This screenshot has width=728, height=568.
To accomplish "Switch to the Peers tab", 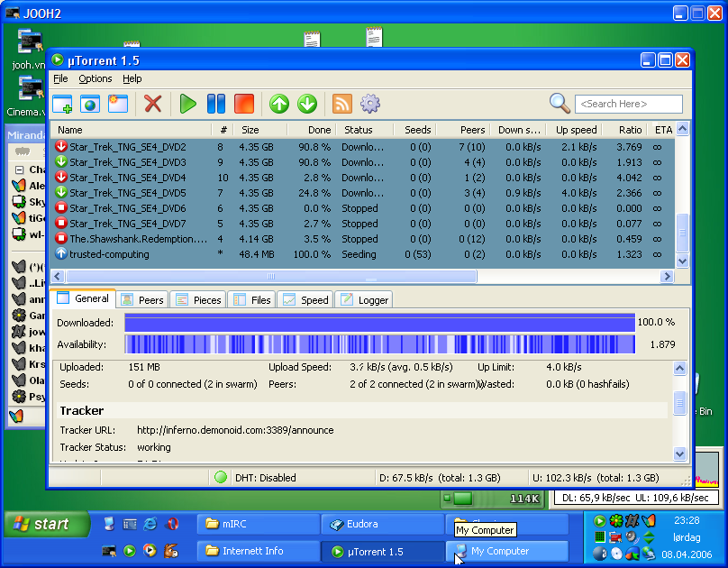I will click(142, 300).
